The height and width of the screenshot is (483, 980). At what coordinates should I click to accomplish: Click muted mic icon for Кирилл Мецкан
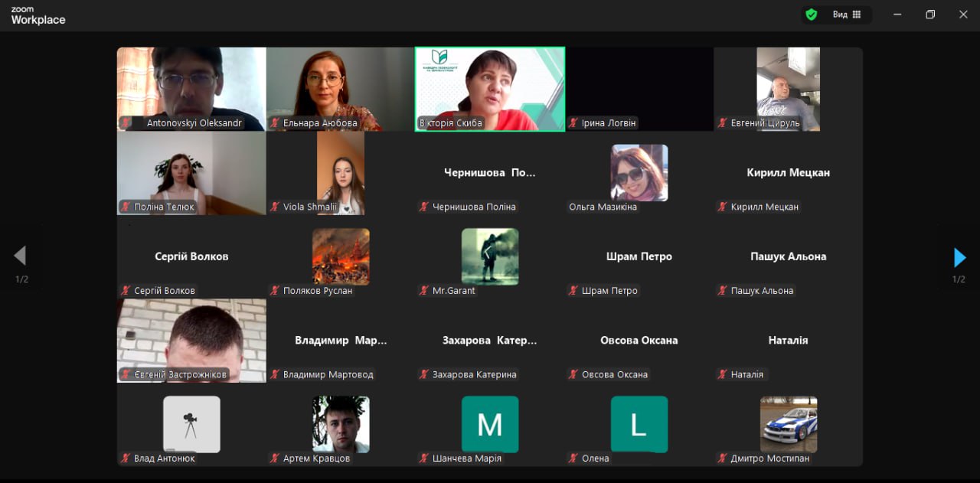[723, 207]
